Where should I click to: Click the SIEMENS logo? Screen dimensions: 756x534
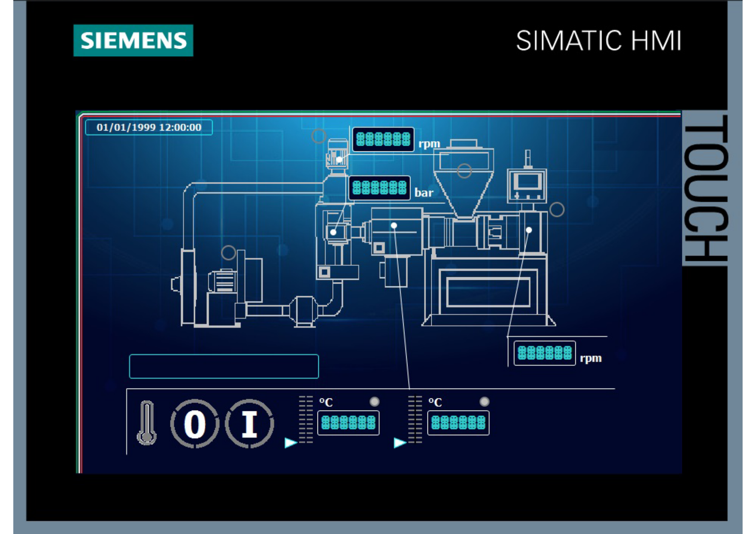pyautogui.click(x=133, y=40)
